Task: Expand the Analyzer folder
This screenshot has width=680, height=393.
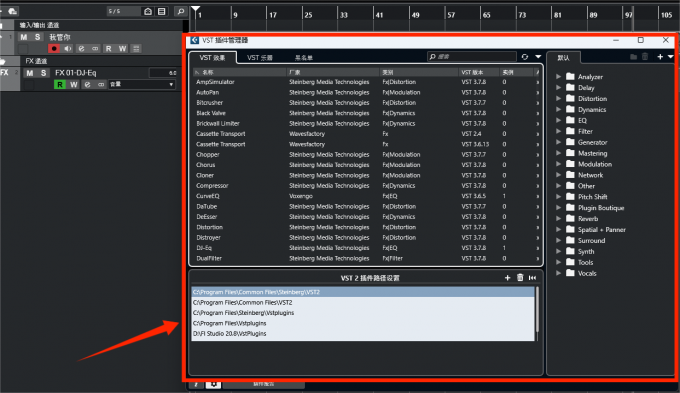Action: click(x=559, y=76)
